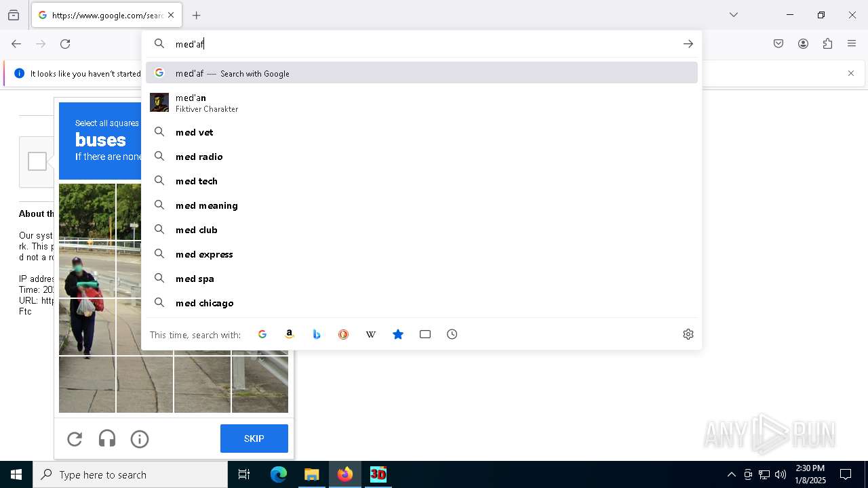Search this time with Amazon icon

[x=290, y=334]
